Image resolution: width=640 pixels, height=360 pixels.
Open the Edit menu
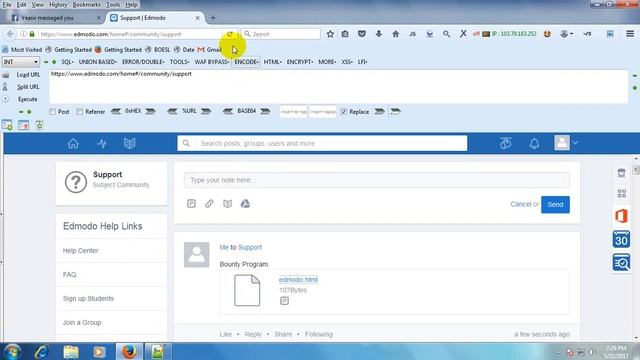[21, 5]
